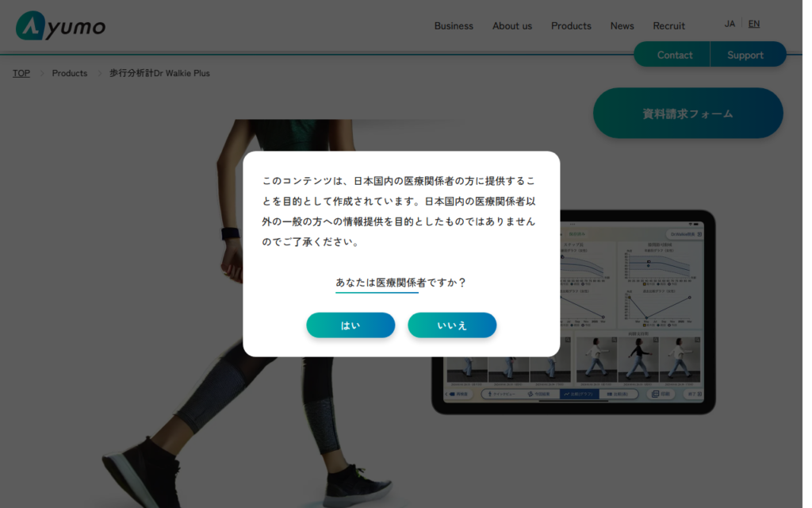The image size is (812, 508).
Task: Click the TOP breadcrumb link
Action: [x=21, y=73]
